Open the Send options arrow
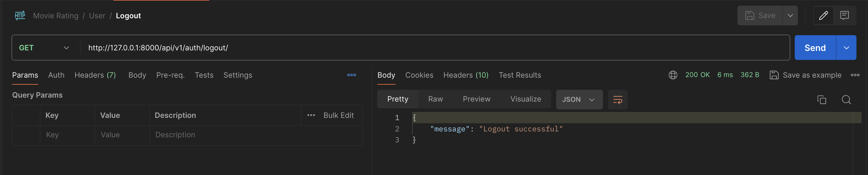The width and height of the screenshot is (868, 175). pyautogui.click(x=846, y=48)
